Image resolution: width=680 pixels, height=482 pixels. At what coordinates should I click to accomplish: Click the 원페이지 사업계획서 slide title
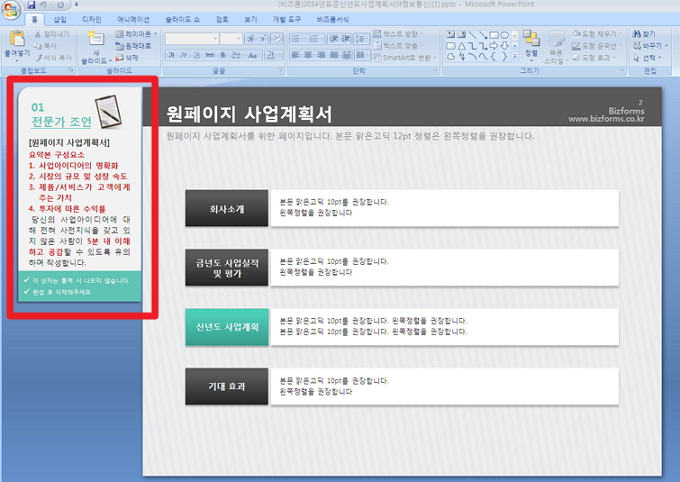tap(249, 114)
